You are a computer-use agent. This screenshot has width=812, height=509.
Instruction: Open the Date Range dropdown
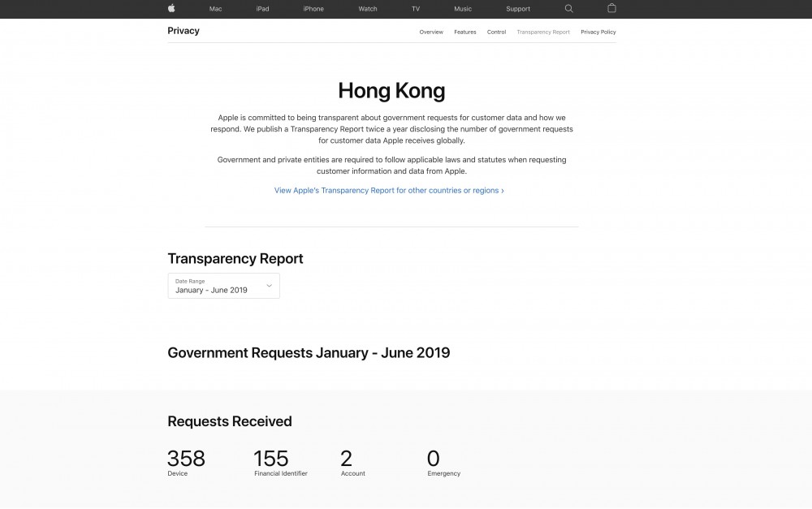(224, 286)
